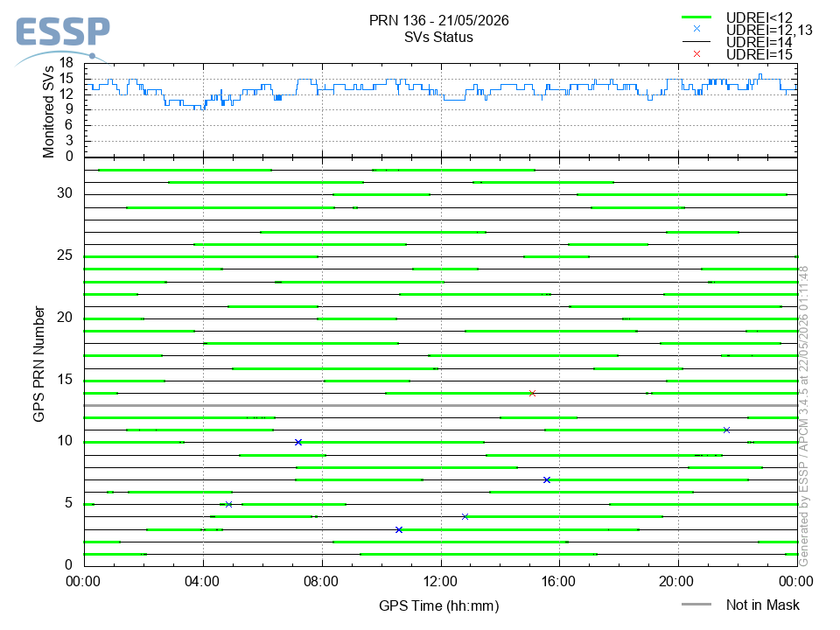Click the gray Not in Mask bar at PRN 13
Screen dimensions: 840x630
pyautogui.click(x=441, y=405)
